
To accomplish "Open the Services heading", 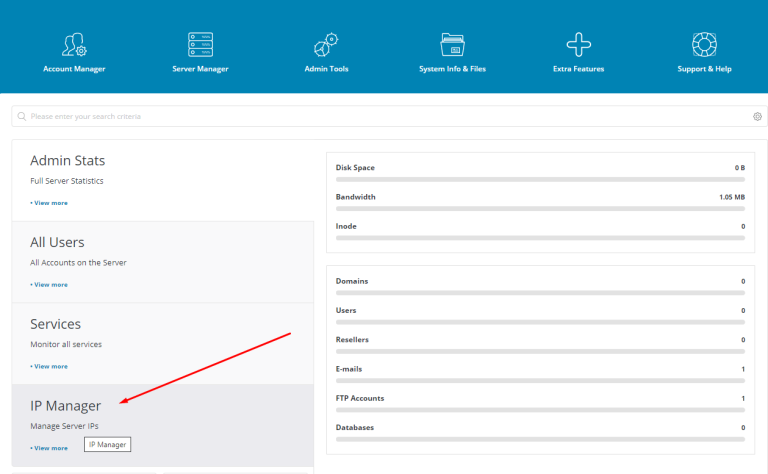I will [x=55, y=324].
